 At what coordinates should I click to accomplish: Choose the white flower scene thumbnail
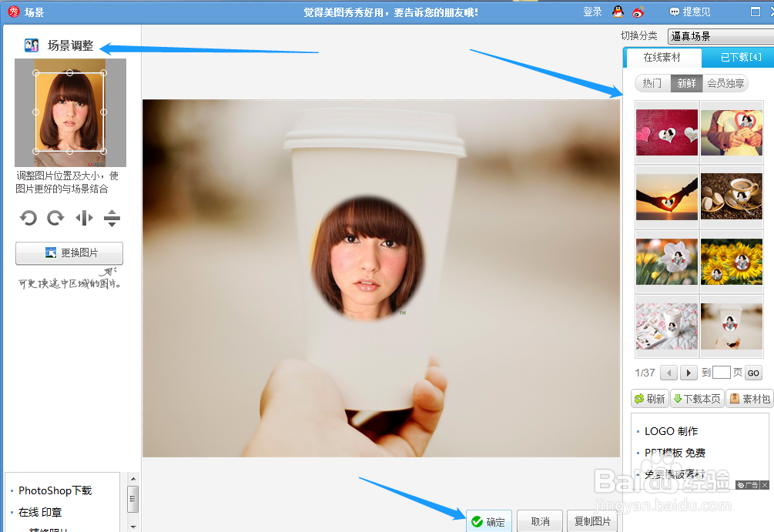[667, 262]
